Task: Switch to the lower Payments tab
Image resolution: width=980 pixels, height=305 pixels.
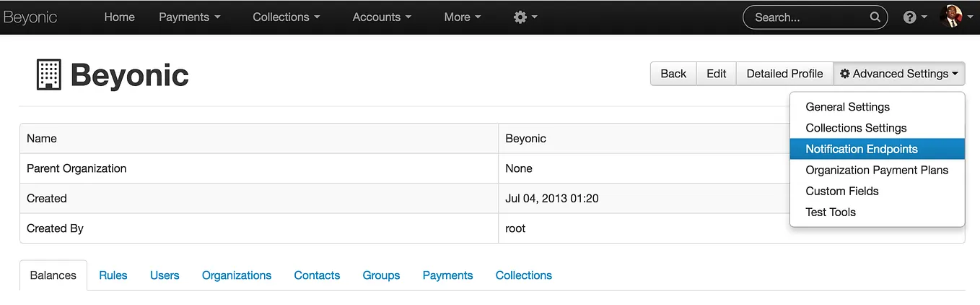Action: tap(447, 275)
